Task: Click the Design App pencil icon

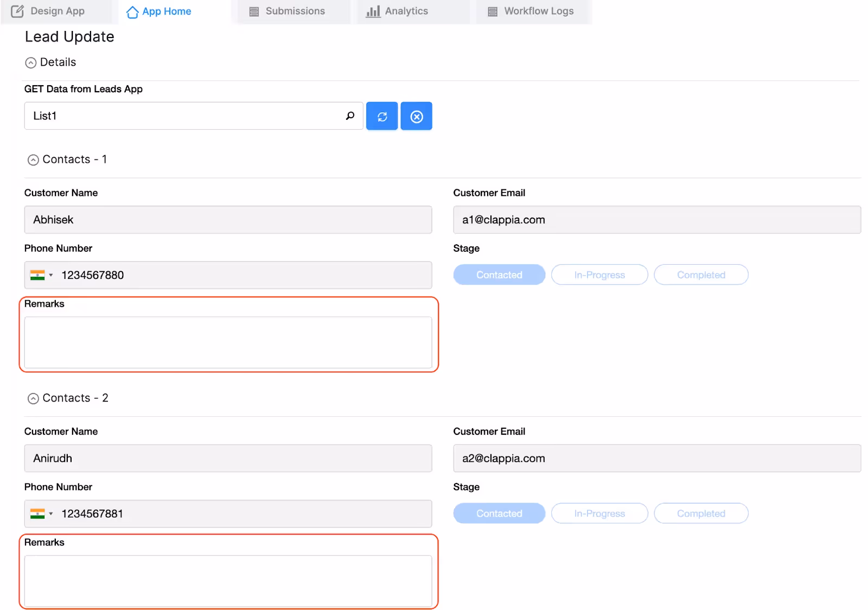Action: 17,11
